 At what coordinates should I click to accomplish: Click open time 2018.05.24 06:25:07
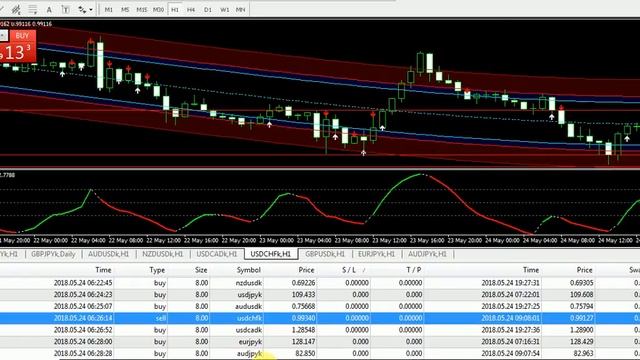coord(83,306)
